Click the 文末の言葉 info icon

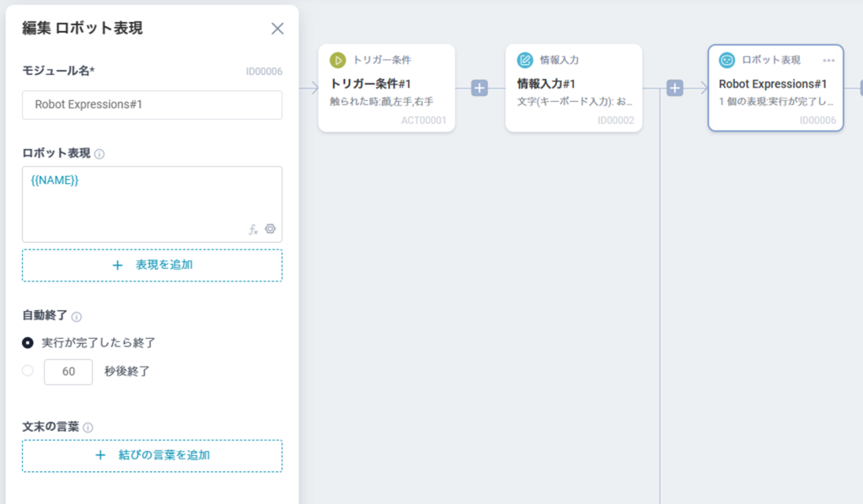point(88,427)
